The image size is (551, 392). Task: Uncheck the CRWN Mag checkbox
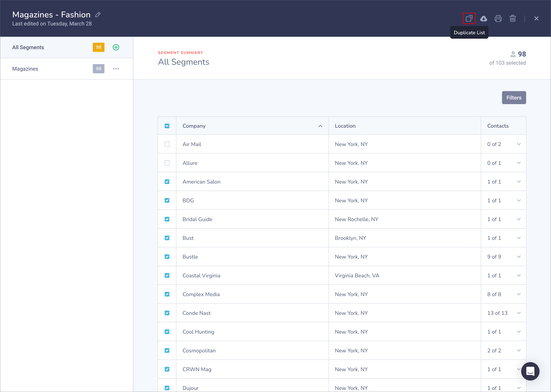[x=167, y=369]
